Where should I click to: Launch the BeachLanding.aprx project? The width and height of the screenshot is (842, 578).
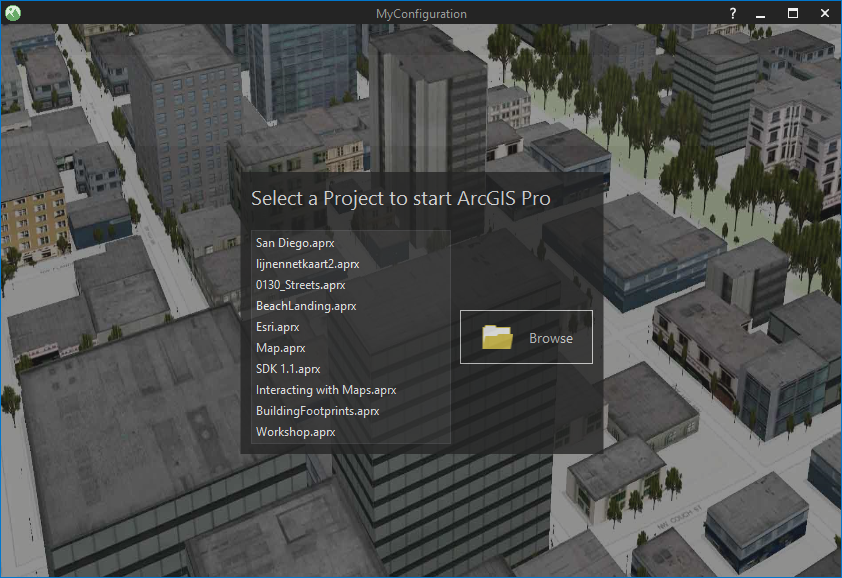tap(305, 306)
